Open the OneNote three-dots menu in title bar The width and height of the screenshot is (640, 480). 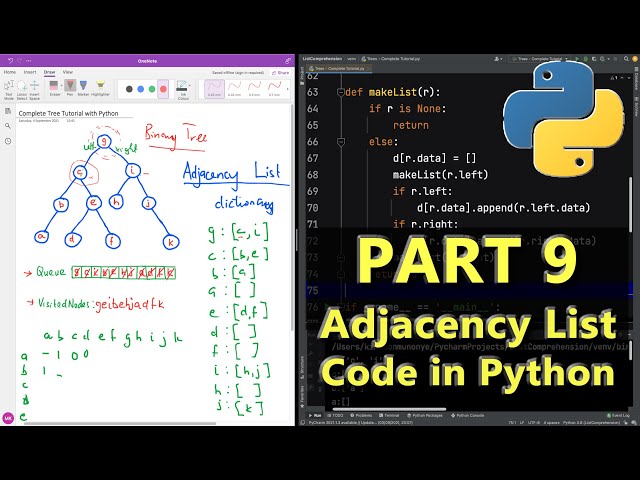[29, 61]
